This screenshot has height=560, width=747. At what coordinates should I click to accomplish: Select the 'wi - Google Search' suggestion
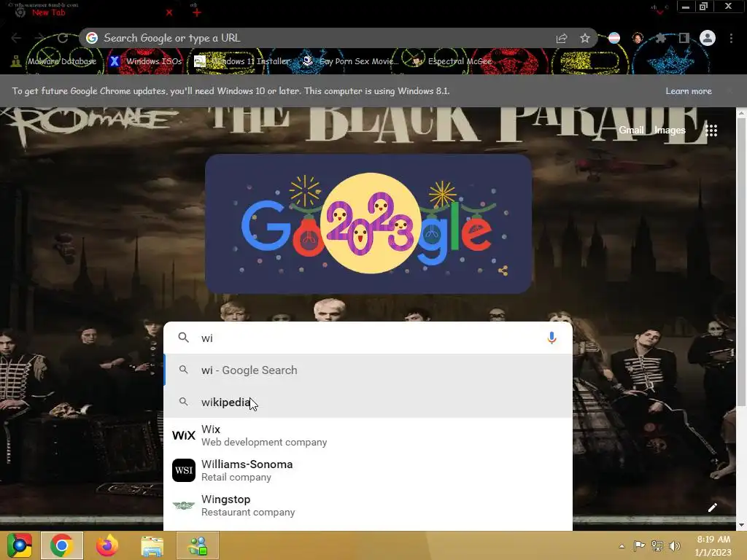368,370
